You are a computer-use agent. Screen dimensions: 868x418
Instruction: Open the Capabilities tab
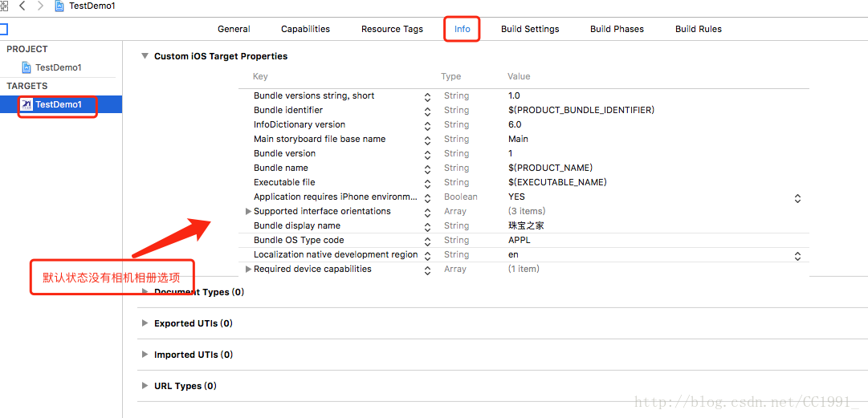(x=306, y=29)
